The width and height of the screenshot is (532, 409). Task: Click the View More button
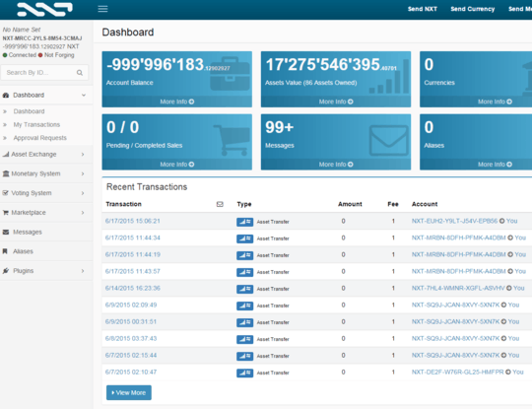coord(129,392)
